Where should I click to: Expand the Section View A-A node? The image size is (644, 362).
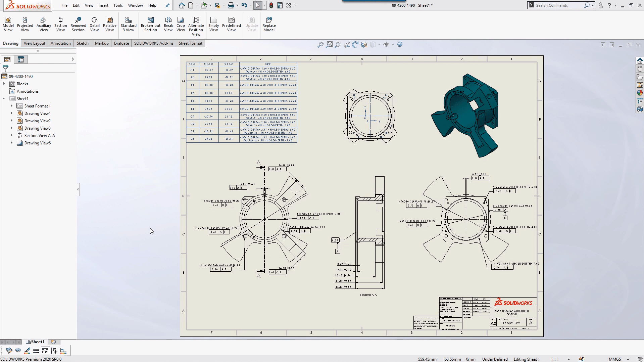12,135
